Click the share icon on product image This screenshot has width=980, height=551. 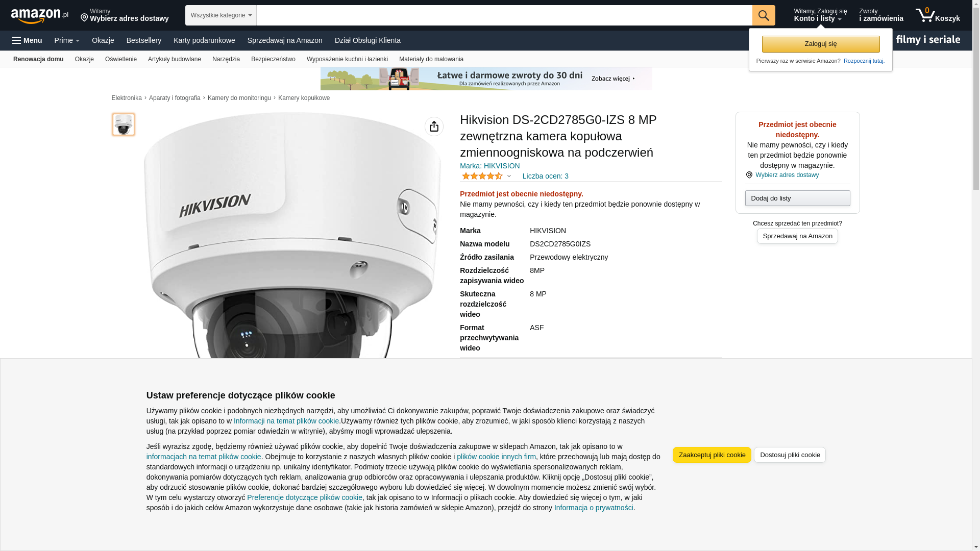(x=434, y=127)
